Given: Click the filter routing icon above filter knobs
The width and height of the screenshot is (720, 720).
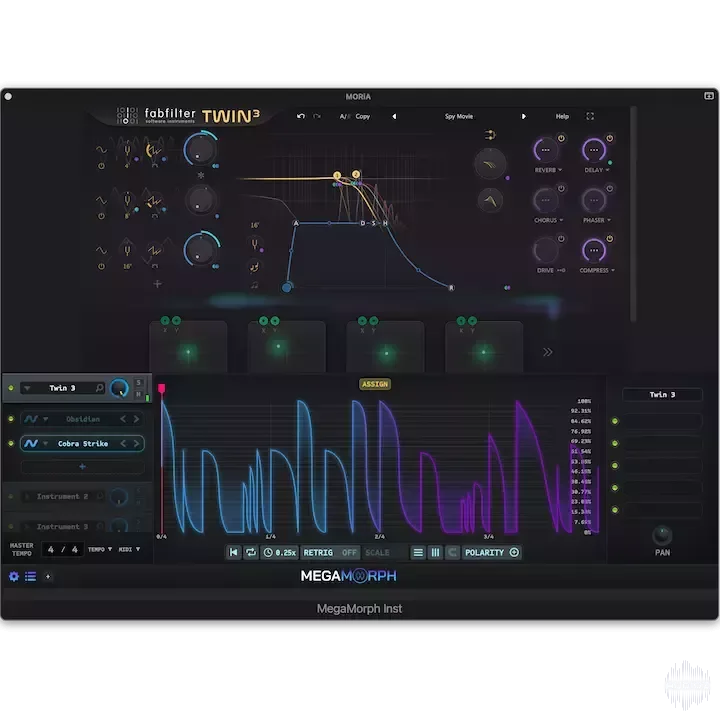Looking at the screenshot, I should point(490,135).
